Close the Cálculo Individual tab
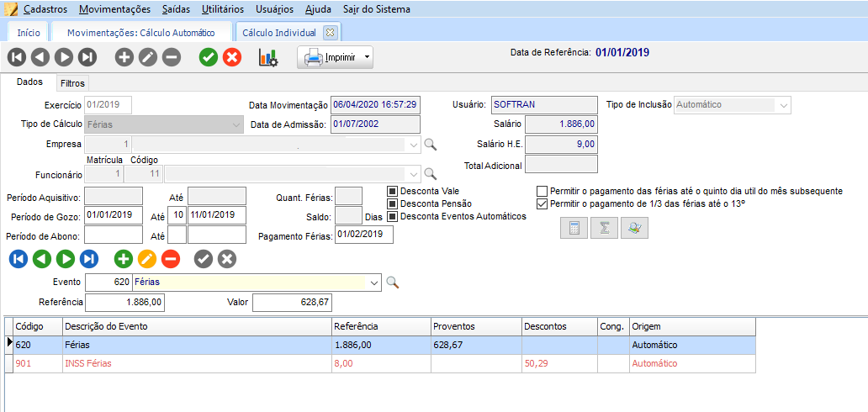Image resolution: width=868 pixels, height=412 pixels. click(x=330, y=33)
